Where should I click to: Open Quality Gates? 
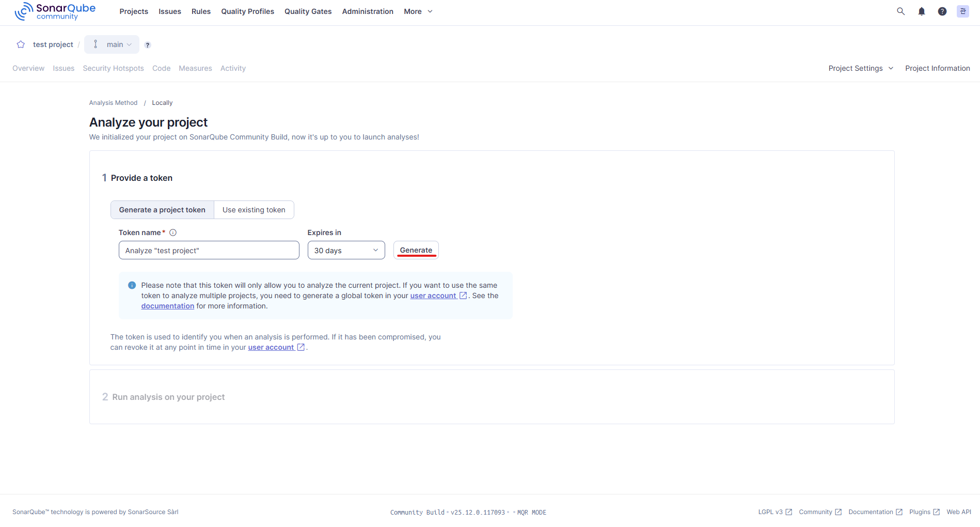(308, 11)
